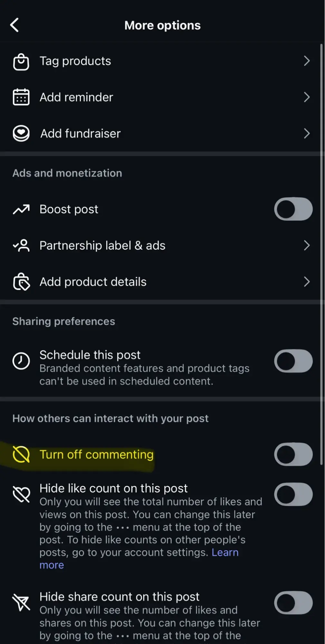Select the Add product details row
Viewport: 325px width, 644px height.
point(93,282)
